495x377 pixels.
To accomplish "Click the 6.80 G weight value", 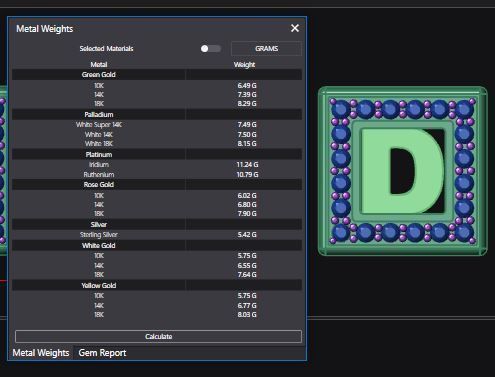I will (x=247, y=205).
